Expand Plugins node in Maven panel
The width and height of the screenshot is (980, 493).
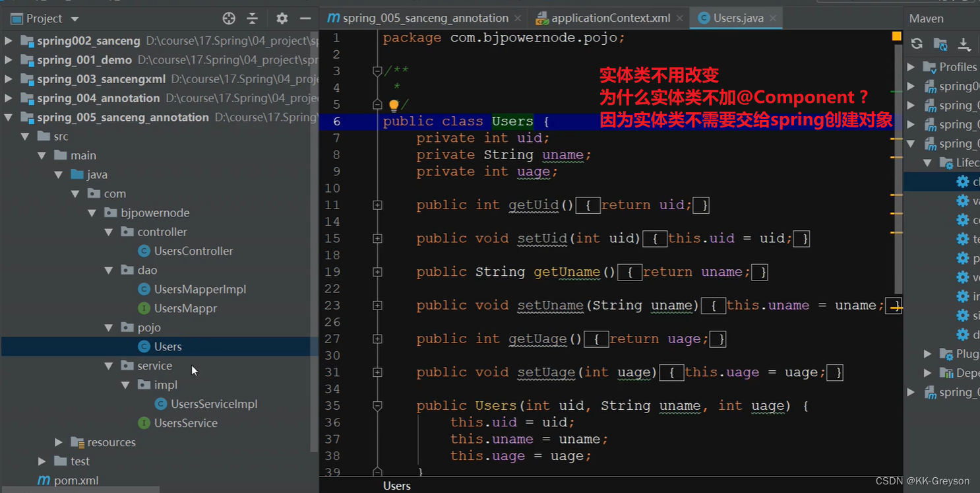pyautogui.click(x=927, y=354)
